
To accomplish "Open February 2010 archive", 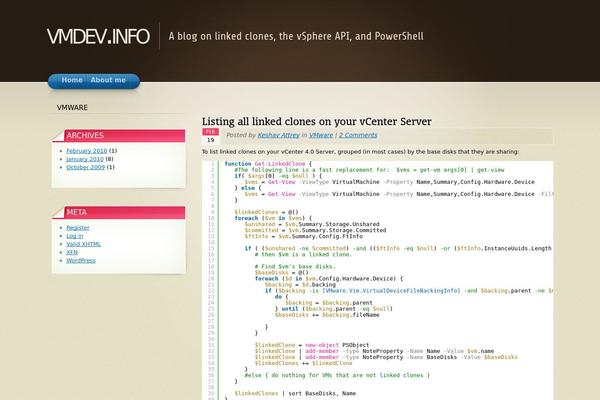I will (86, 151).
